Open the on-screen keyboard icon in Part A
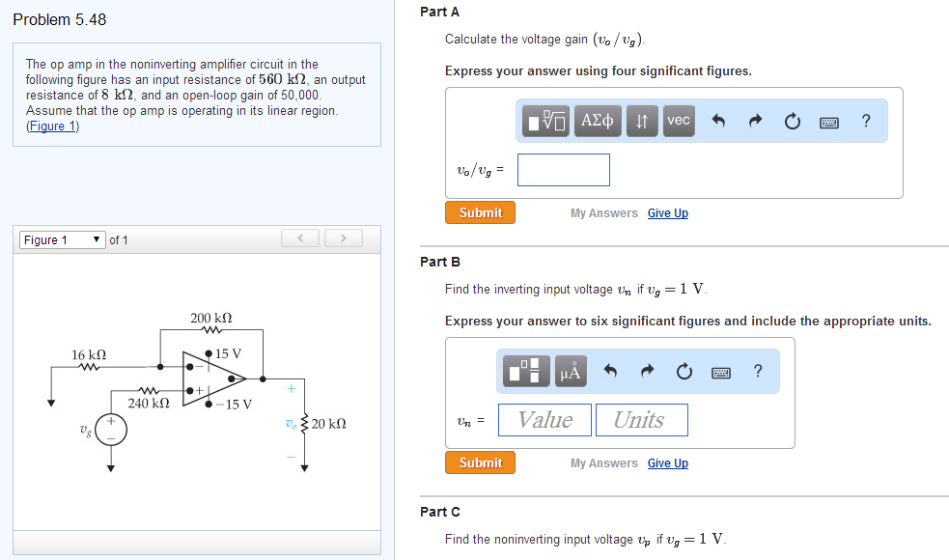 coord(830,120)
